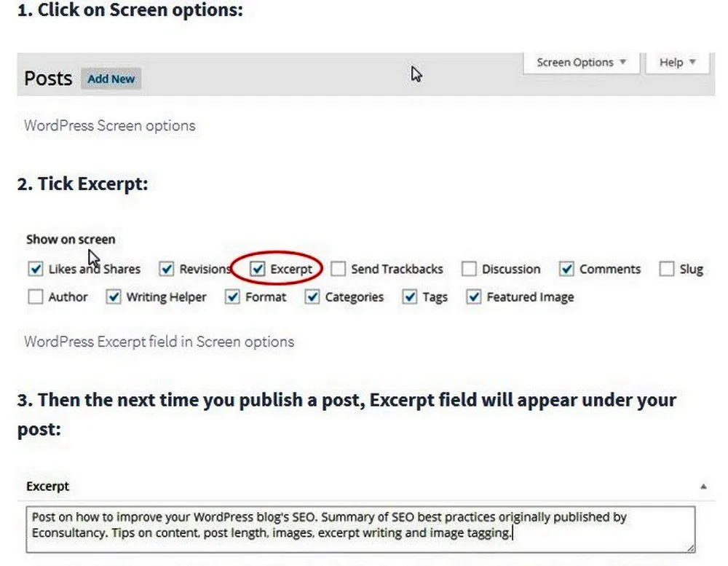728x566 pixels.
Task: Collapse the Excerpt panel with the arrow
Action: pos(703,487)
